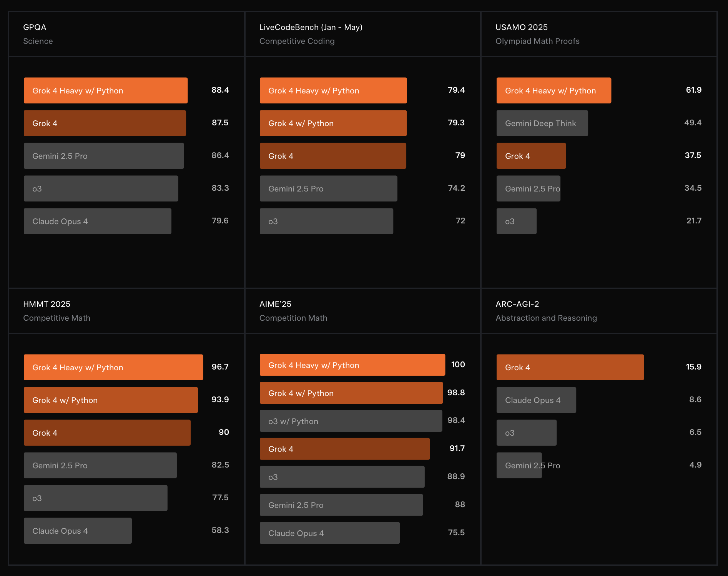Click the 88.4 score in GPQA
Image resolution: width=728 pixels, height=576 pixels.
[x=220, y=90]
